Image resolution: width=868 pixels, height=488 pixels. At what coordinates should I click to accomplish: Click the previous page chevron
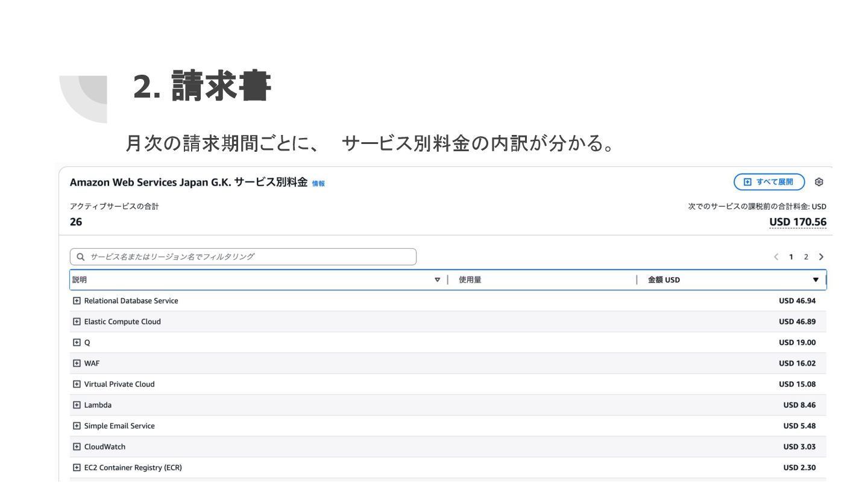coord(776,257)
